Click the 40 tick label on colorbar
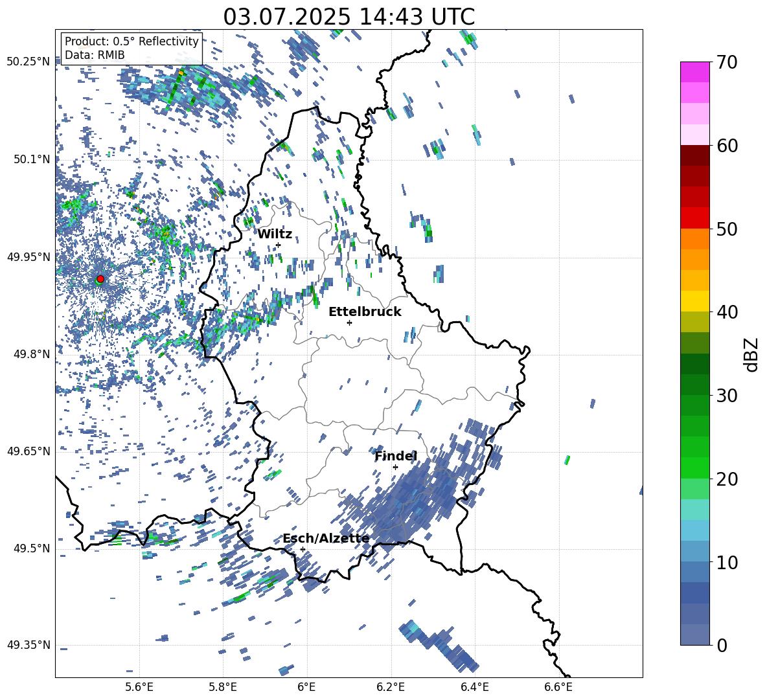Image resolution: width=767 pixels, height=700 pixels. click(x=727, y=312)
